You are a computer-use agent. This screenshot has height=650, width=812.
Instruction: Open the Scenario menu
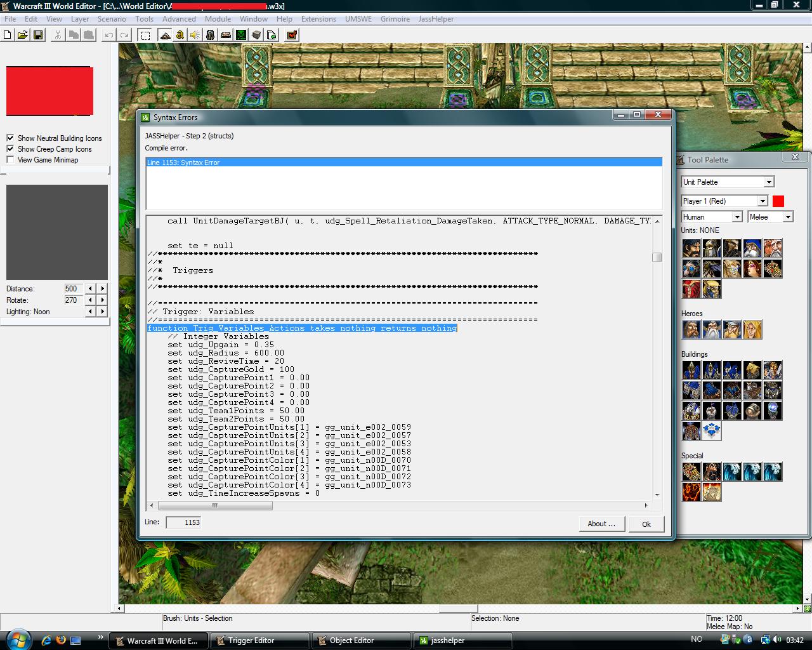(x=112, y=19)
